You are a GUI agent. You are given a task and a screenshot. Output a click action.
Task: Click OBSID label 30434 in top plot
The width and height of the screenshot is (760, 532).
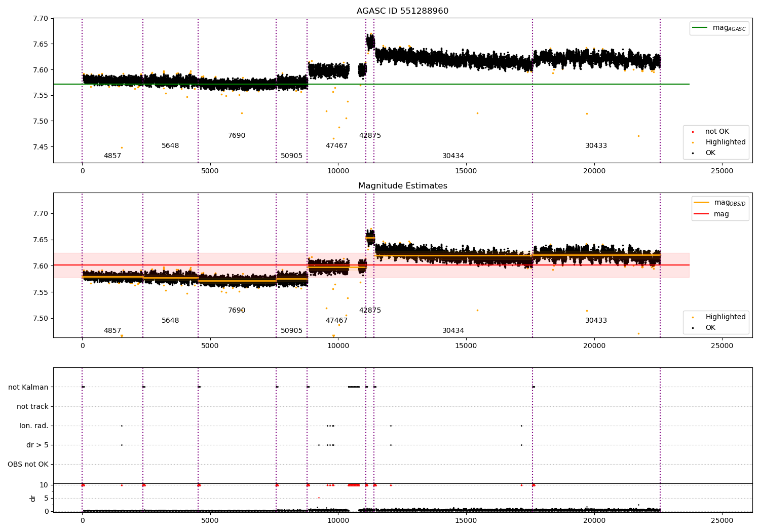tap(453, 156)
